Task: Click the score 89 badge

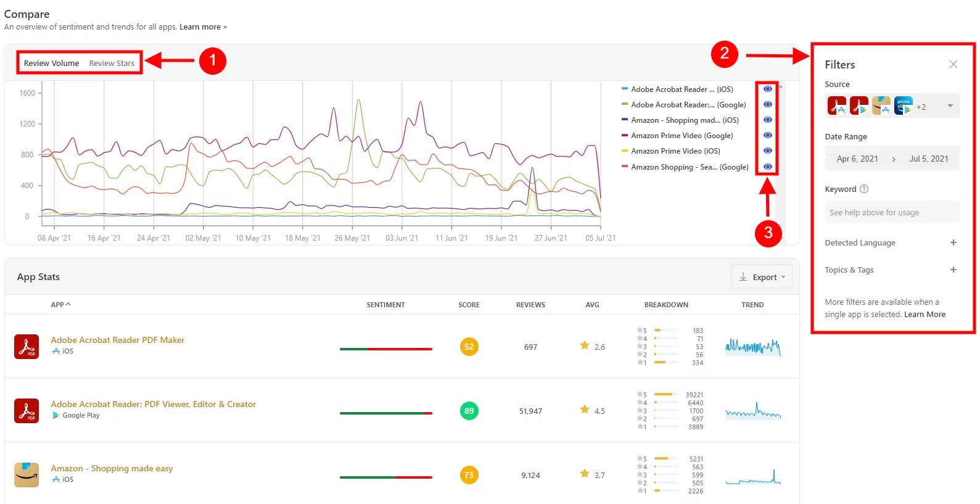Action: pyautogui.click(x=469, y=411)
